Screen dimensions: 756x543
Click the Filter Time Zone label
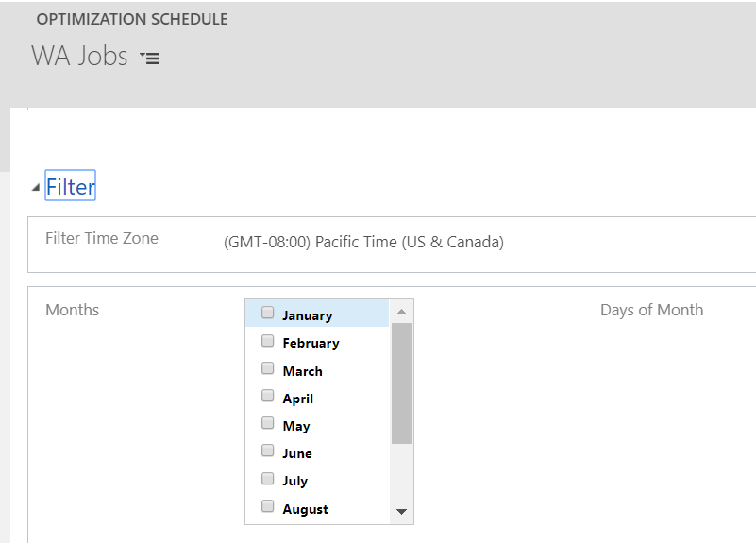[102, 238]
